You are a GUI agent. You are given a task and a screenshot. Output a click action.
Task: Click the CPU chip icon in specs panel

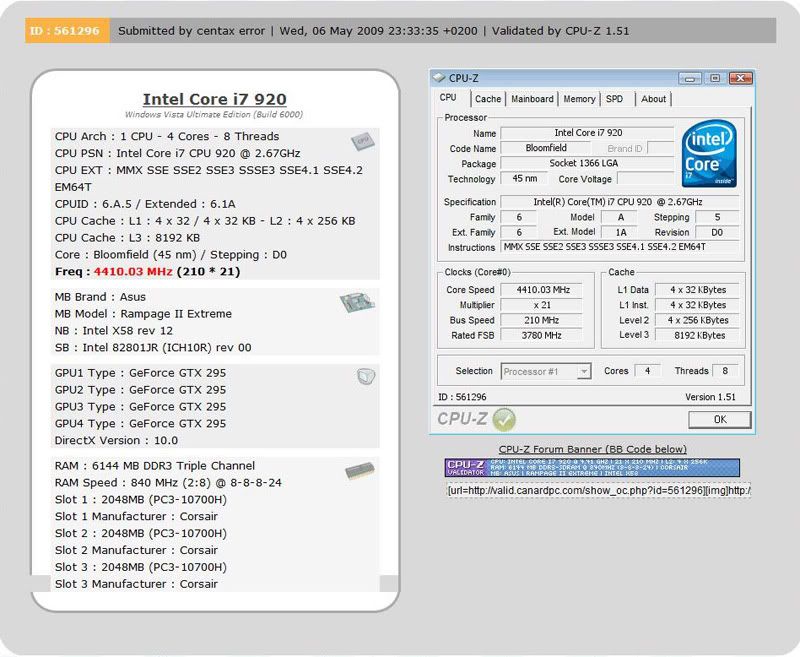(362, 141)
